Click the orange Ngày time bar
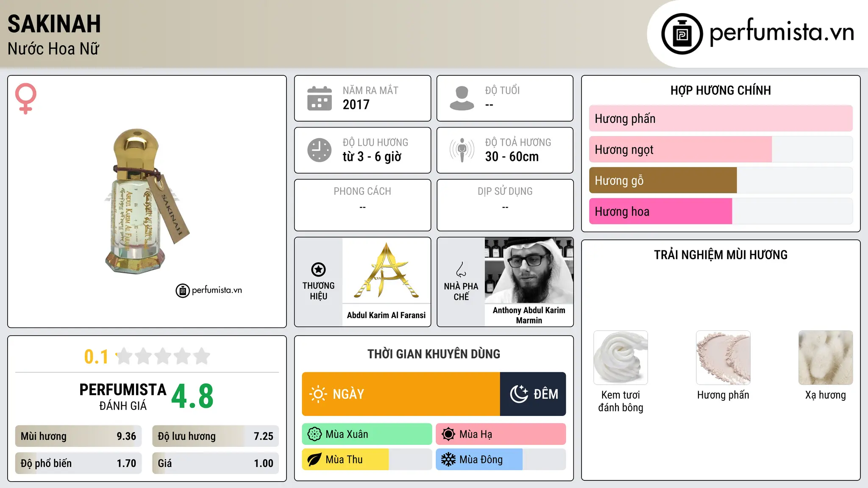This screenshot has width=868, height=488. pyautogui.click(x=401, y=394)
